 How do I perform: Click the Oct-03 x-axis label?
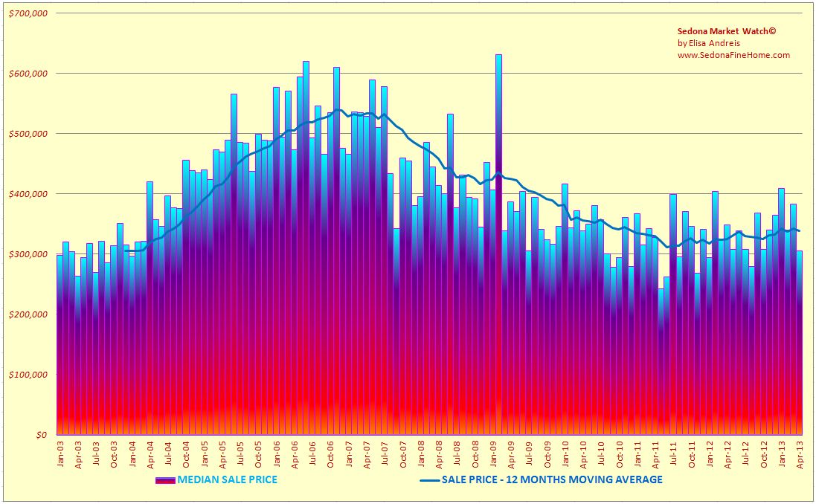tap(115, 455)
